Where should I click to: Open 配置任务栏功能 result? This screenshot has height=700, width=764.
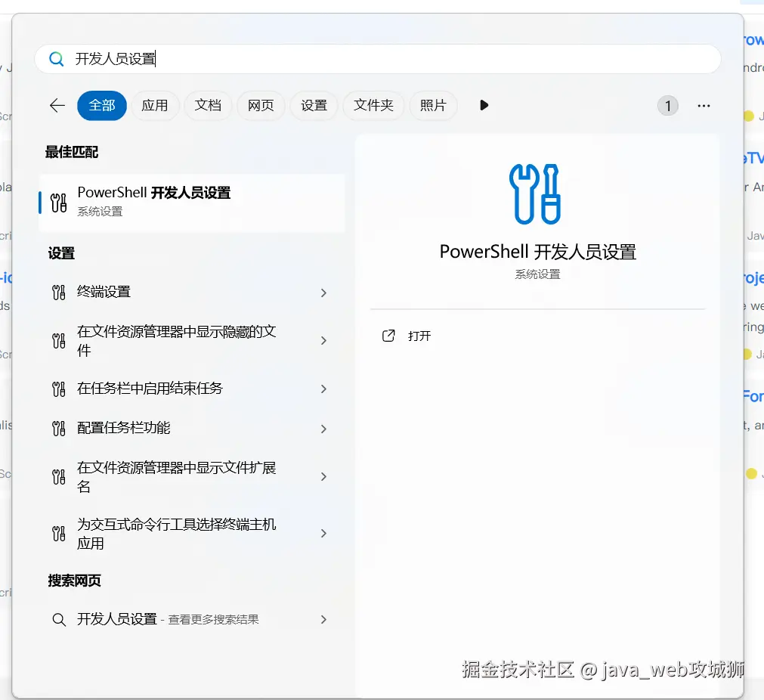pos(191,429)
